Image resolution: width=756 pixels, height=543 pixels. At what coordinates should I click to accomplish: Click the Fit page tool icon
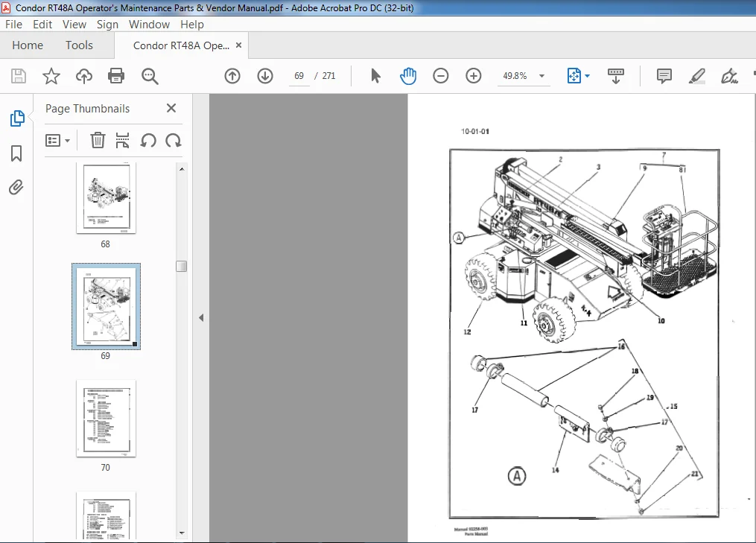click(574, 76)
